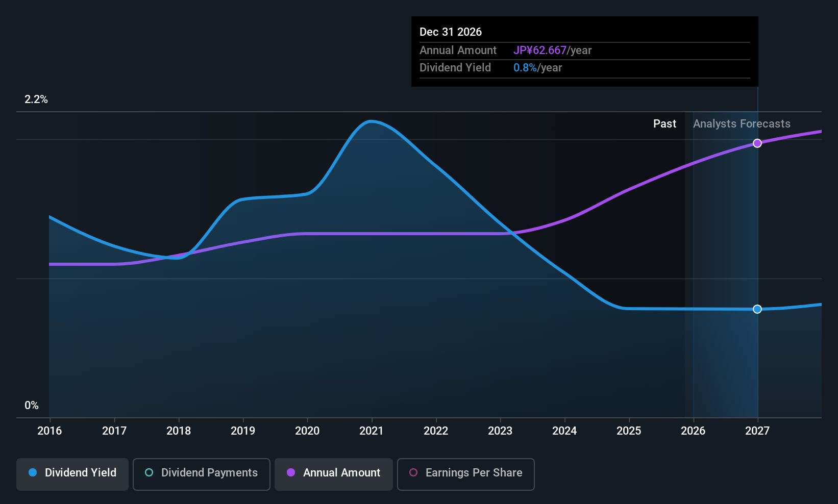Click the teal Dividend Payments legend circle
Viewport: 838px width, 504px height.
tap(149, 473)
